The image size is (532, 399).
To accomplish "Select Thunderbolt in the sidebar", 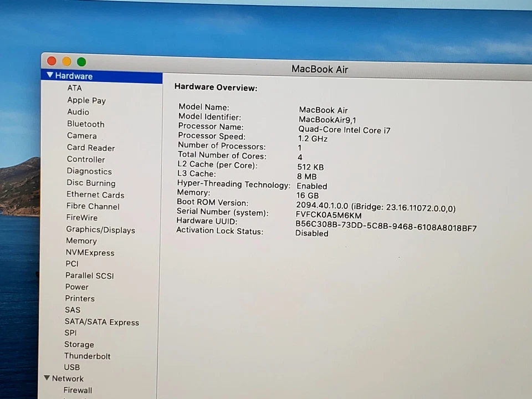I will point(87,356).
